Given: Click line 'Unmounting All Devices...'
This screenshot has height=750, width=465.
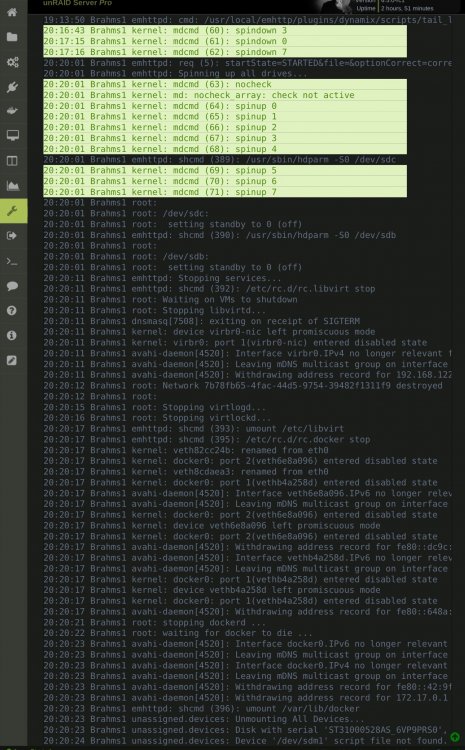Looking at the screenshot, I should 204,719.
